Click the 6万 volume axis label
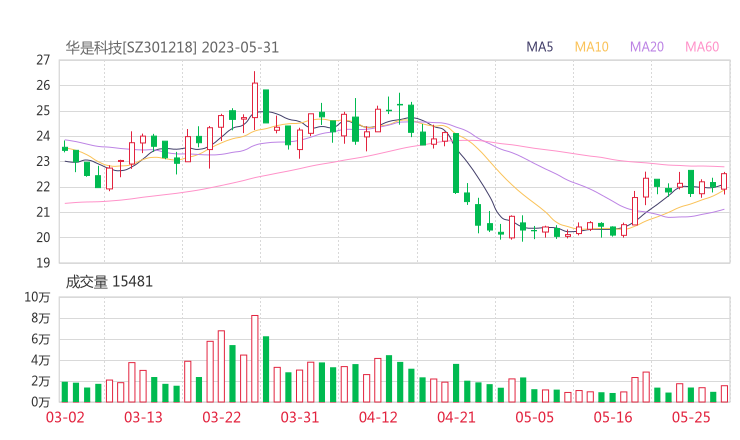Viewport: 740px width, 440px height. pyautogui.click(x=41, y=339)
